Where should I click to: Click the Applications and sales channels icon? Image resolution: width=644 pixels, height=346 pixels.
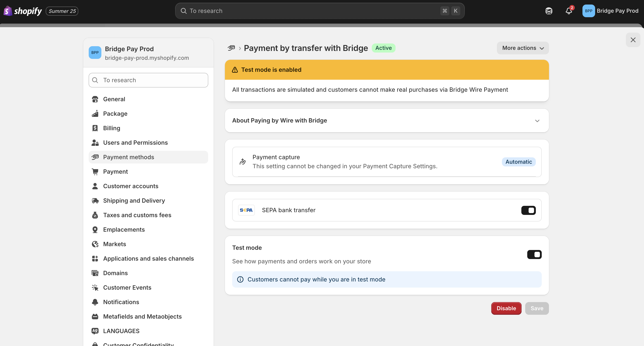[x=95, y=259]
